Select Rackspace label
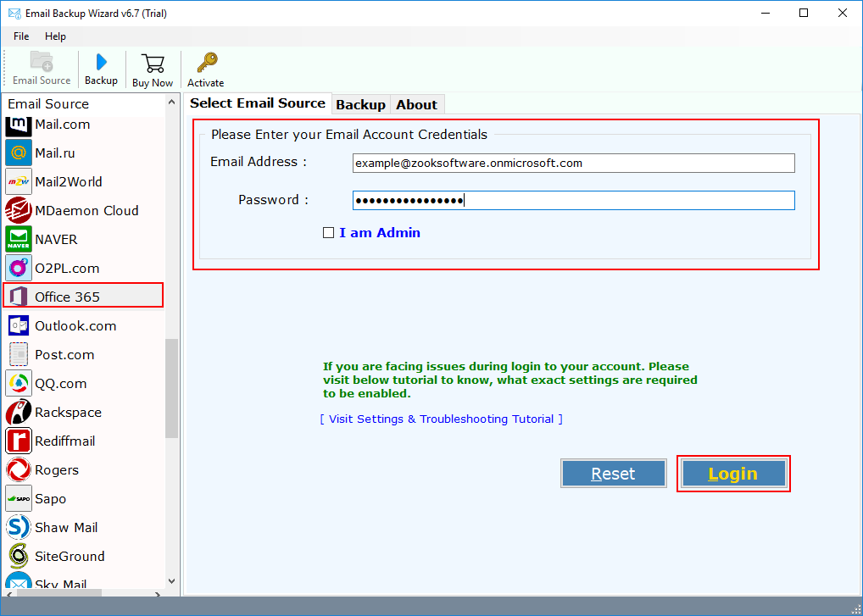The image size is (863, 616). click(x=69, y=413)
